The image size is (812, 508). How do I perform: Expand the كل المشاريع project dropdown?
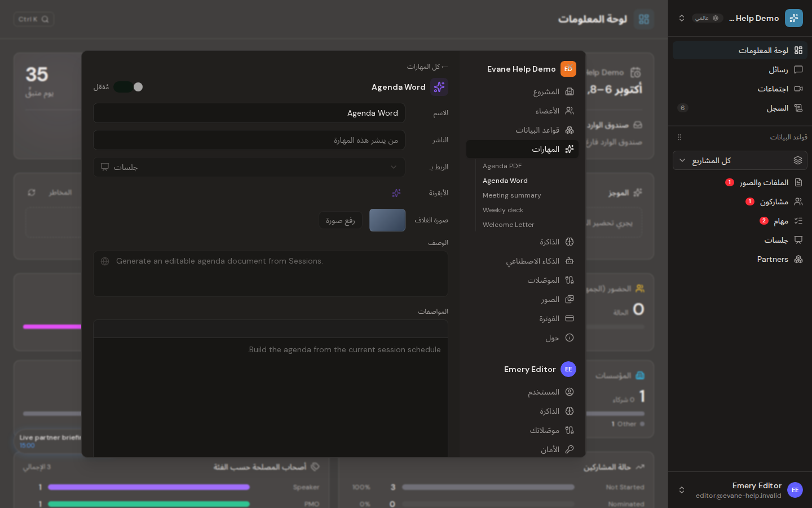pyautogui.click(x=740, y=160)
